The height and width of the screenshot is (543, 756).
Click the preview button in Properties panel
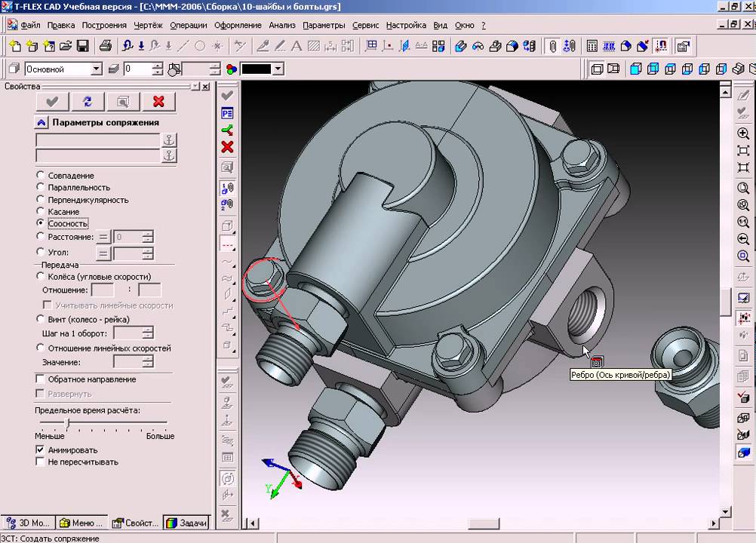(x=123, y=102)
